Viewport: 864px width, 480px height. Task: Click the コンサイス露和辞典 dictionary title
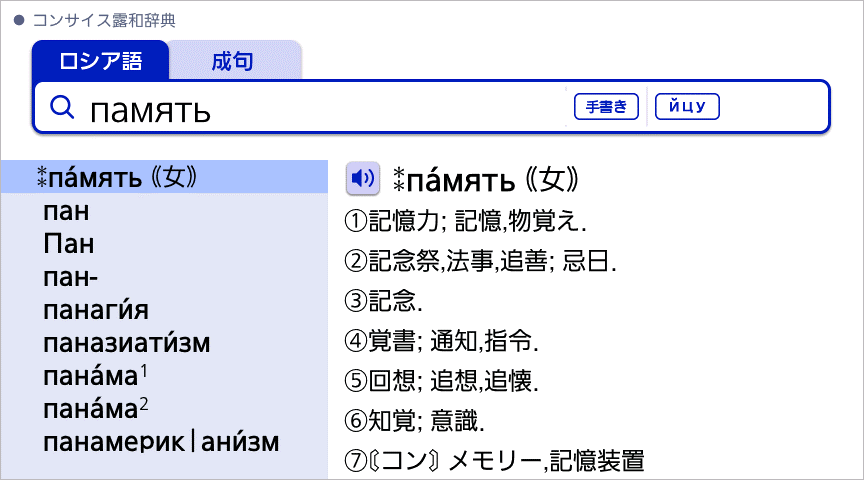(x=104, y=20)
